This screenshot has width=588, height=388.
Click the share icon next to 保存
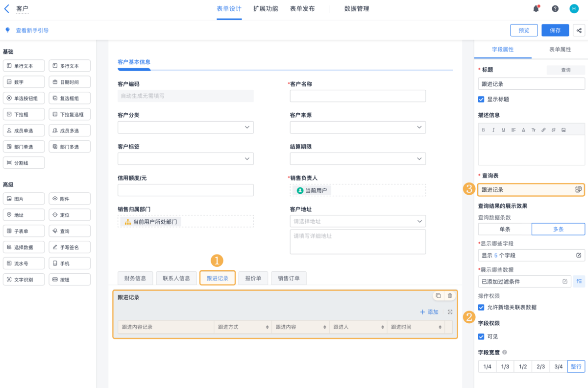click(579, 30)
